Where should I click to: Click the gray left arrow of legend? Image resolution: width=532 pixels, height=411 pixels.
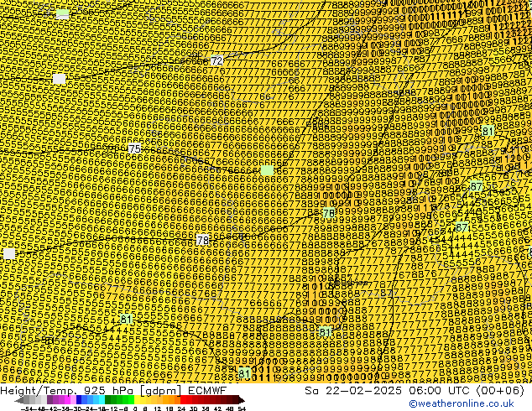coord(19,400)
